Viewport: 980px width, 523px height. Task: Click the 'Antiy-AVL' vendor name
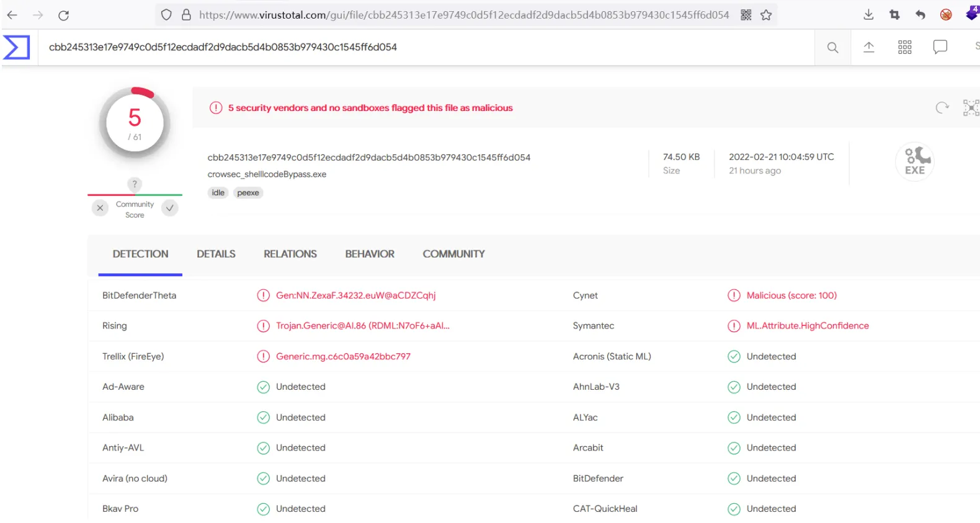(x=123, y=448)
